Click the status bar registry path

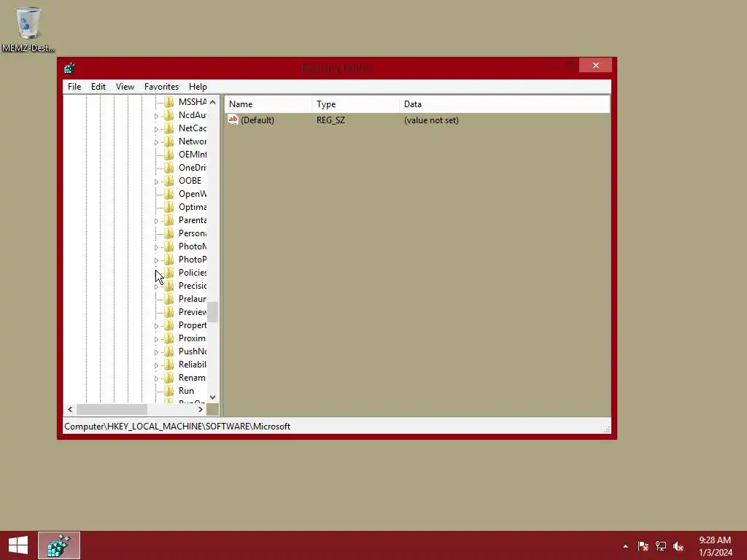177,426
